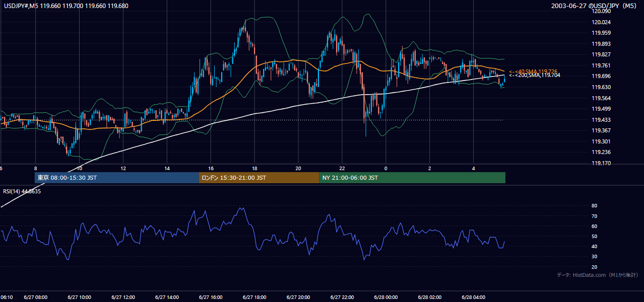Click the 120.024 price axis label
Viewport: 644px width, 302px height.
(602, 22)
